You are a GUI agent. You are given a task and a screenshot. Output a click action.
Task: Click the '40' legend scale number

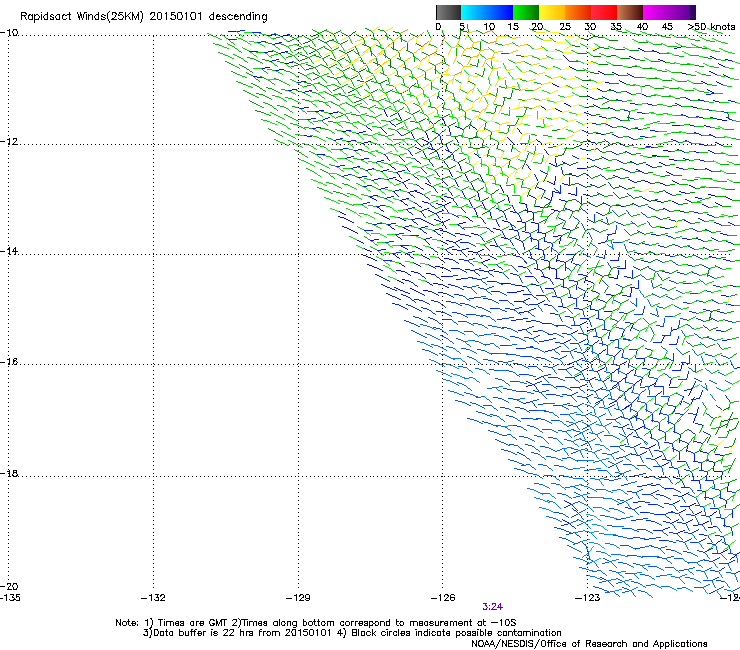pyautogui.click(x=642, y=27)
